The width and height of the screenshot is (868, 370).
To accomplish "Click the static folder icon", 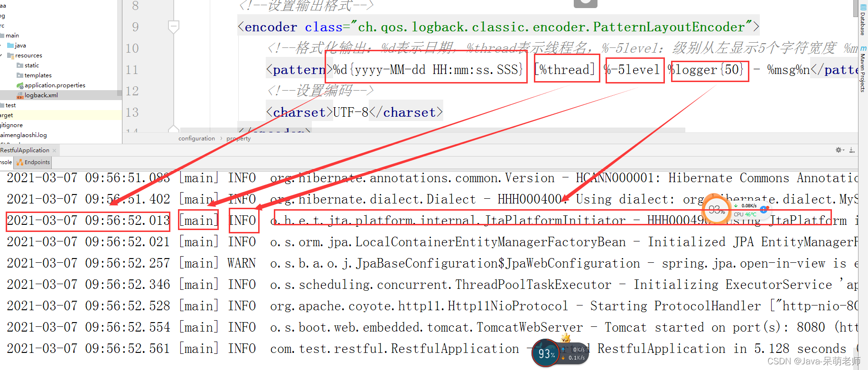I will (20, 65).
